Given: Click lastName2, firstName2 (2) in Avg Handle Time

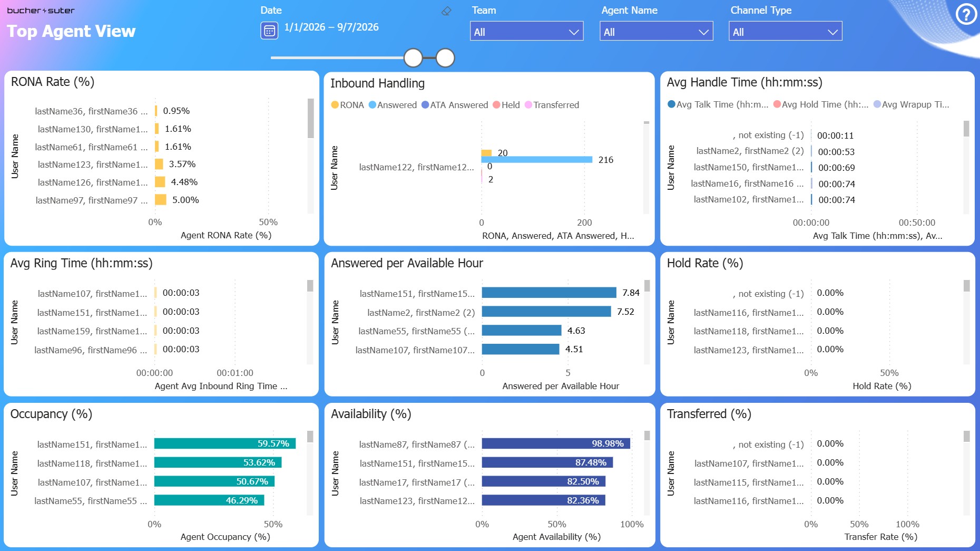Looking at the screenshot, I should [750, 151].
